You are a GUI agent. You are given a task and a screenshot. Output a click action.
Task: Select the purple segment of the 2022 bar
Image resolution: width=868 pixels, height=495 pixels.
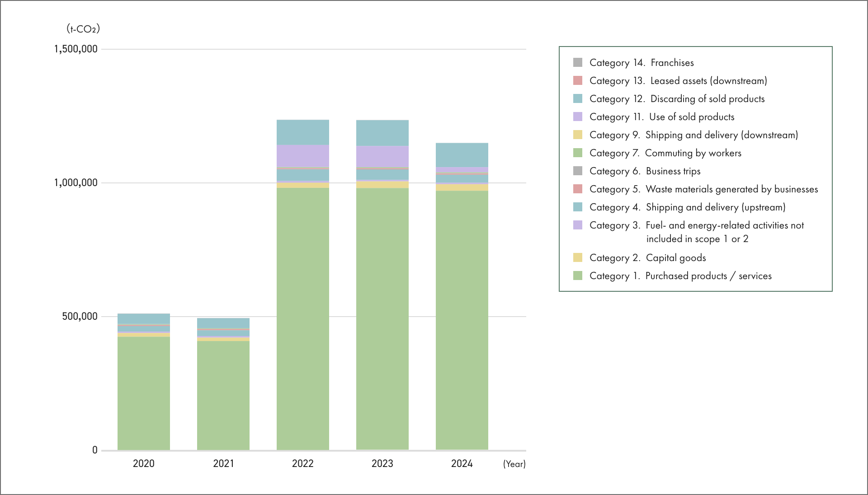[x=303, y=156]
